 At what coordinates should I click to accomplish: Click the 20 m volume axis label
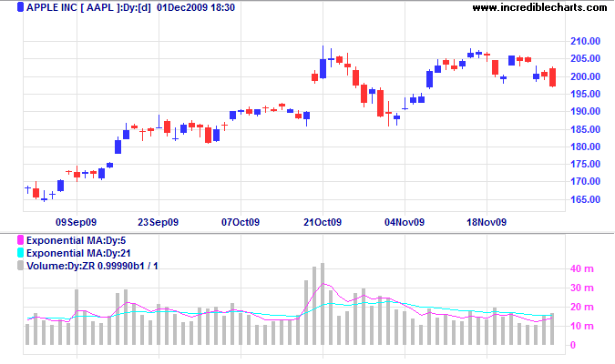(x=581, y=308)
